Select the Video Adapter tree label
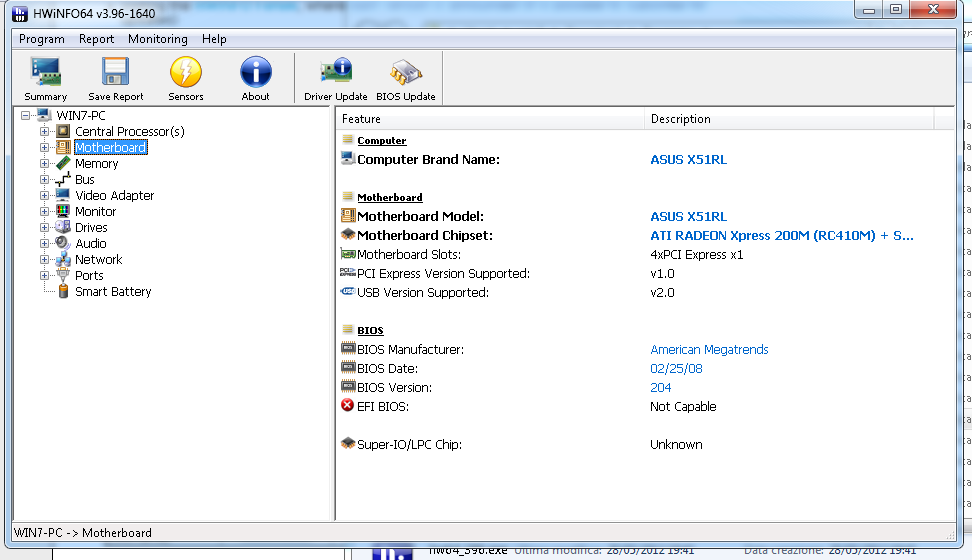Screen dimensions: 972x560 coord(115,195)
